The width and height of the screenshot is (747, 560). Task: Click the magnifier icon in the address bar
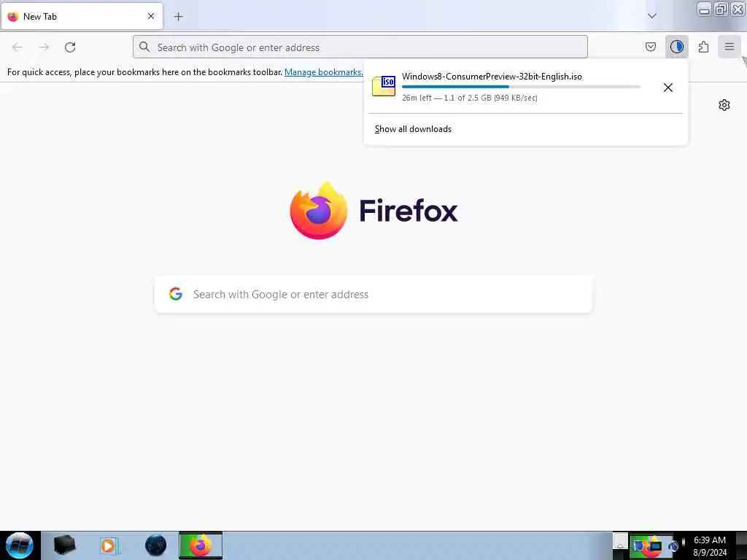pos(144,47)
